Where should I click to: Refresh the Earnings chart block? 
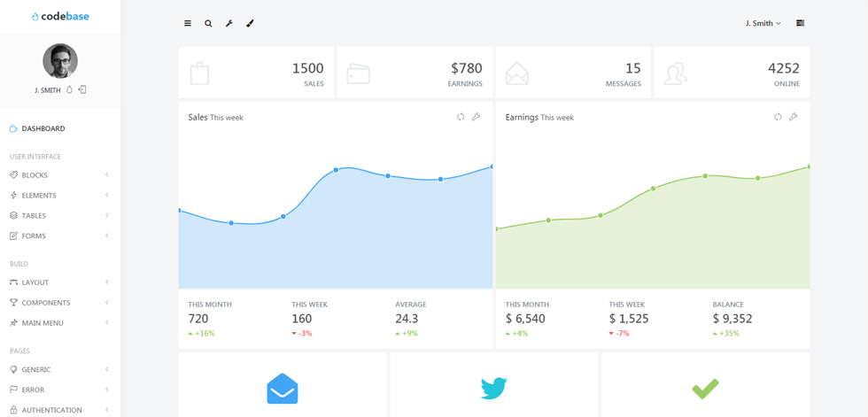click(778, 117)
